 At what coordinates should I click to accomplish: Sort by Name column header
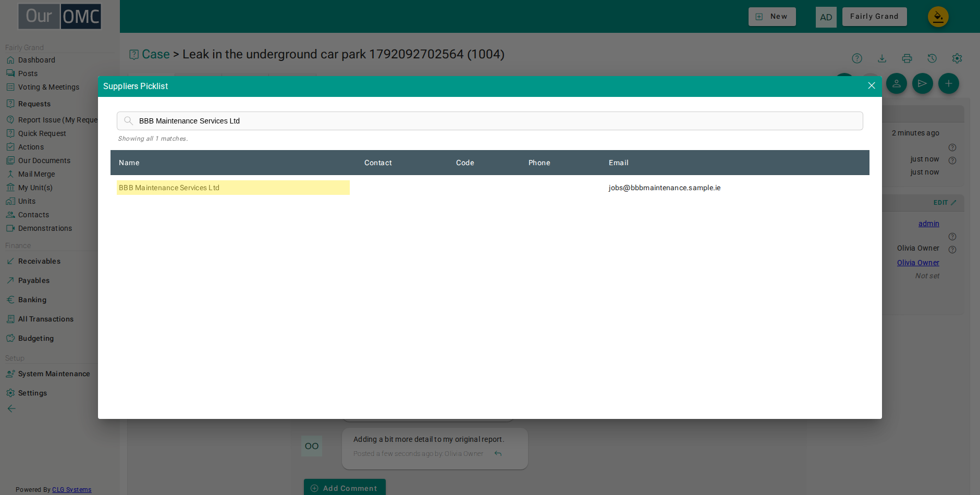tap(129, 163)
